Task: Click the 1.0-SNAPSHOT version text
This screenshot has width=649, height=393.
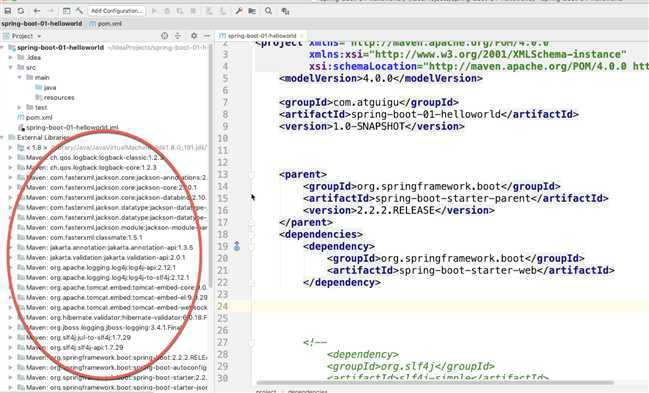Action: pos(368,126)
